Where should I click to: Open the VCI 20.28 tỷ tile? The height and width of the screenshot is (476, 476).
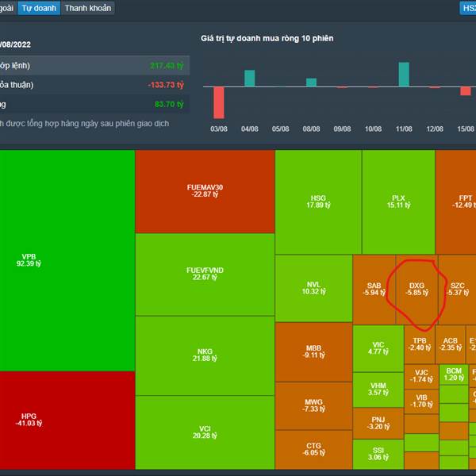(x=205, y=432)
